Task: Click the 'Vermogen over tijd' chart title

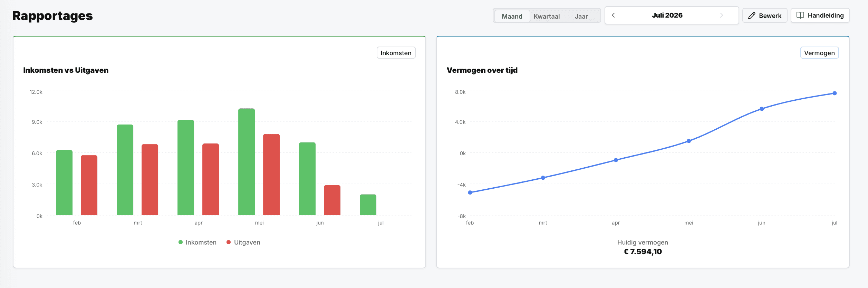Action: click(x=482, y=70)
